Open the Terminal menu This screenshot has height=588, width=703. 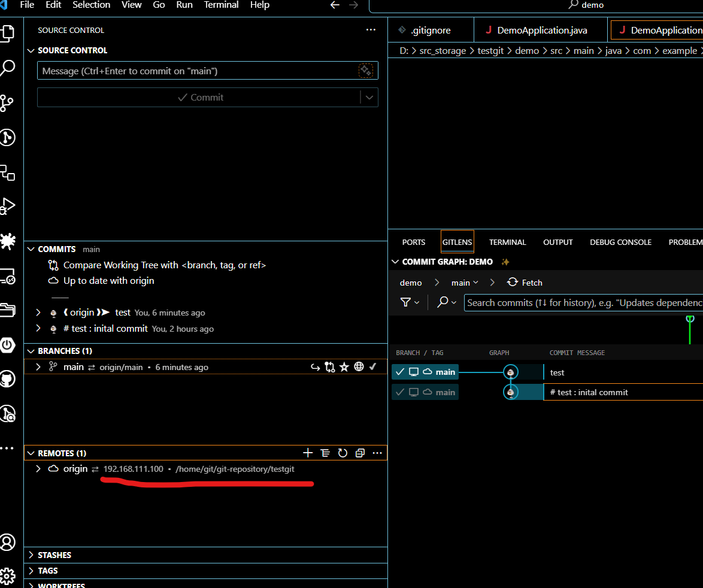coord(221,5)
